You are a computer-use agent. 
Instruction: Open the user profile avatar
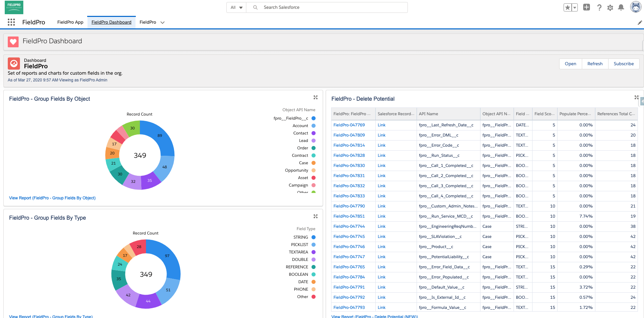(x=636, y=7)
